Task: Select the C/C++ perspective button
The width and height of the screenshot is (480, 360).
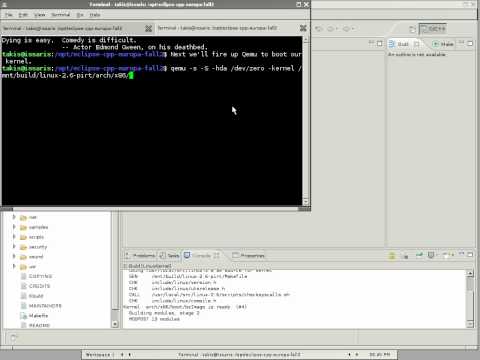Action: (x=433, y=29)
